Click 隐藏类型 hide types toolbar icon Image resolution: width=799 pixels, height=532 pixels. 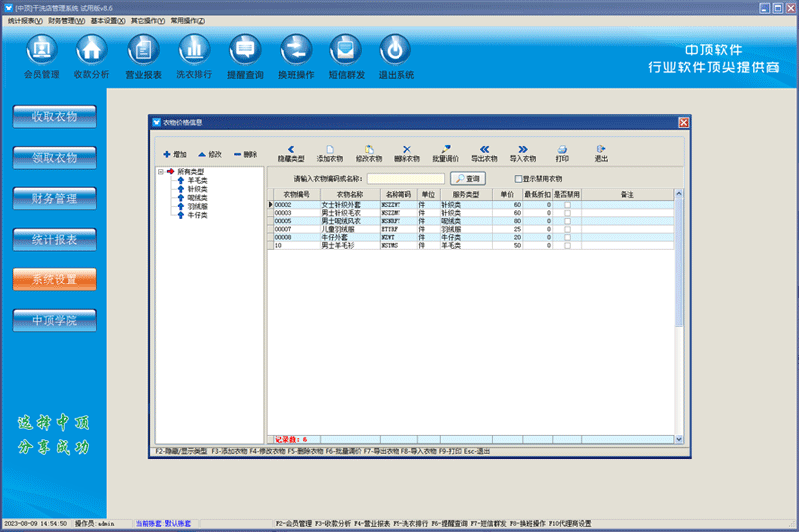point(291,149)
